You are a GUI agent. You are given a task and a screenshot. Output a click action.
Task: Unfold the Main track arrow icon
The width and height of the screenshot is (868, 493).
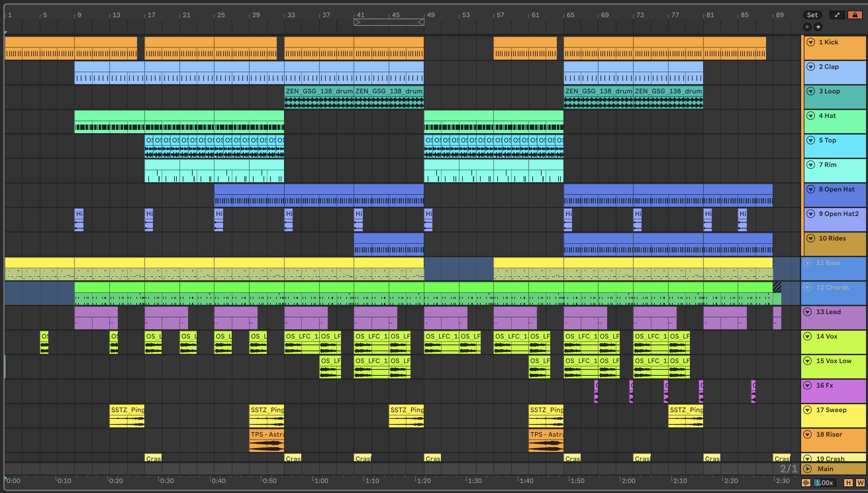(x=808, y=468)
